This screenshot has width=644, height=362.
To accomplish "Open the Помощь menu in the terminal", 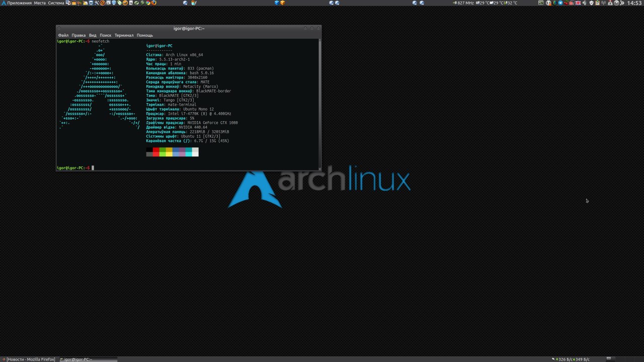I will pyautogui.click(x=145, y=35).
